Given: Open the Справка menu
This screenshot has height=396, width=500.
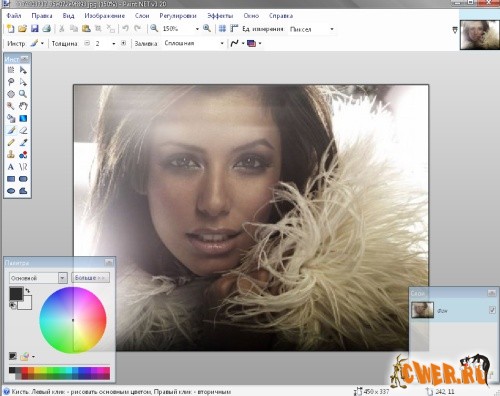Looking at the screenshot, I should coord(281,16).
